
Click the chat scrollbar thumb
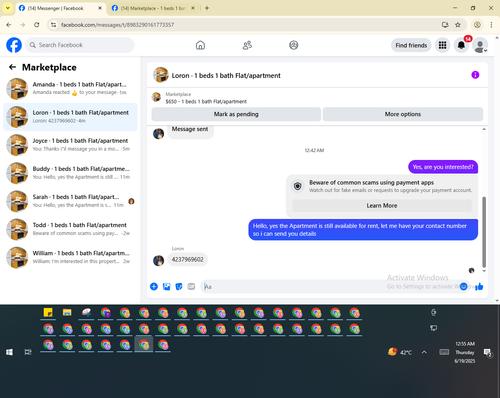(x=484, y=231)
